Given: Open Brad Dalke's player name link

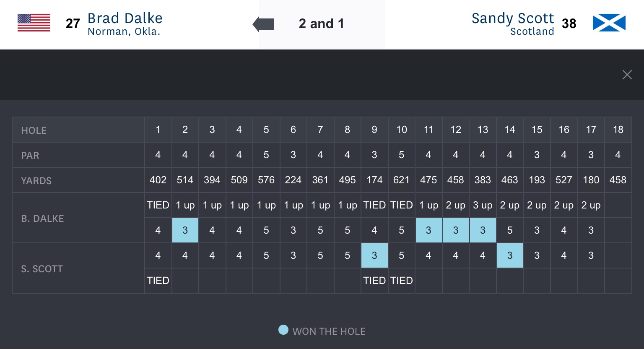Looking at the screenshot, I should (125, 18).
